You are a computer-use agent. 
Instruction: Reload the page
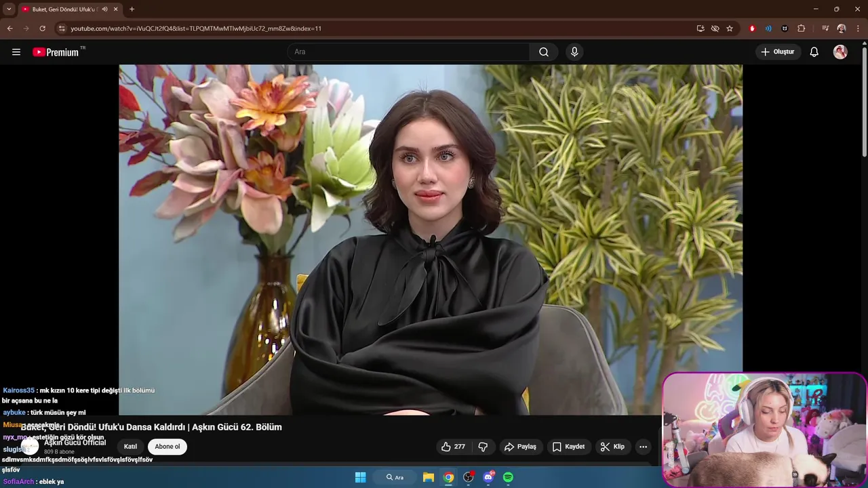coord(42,28)
